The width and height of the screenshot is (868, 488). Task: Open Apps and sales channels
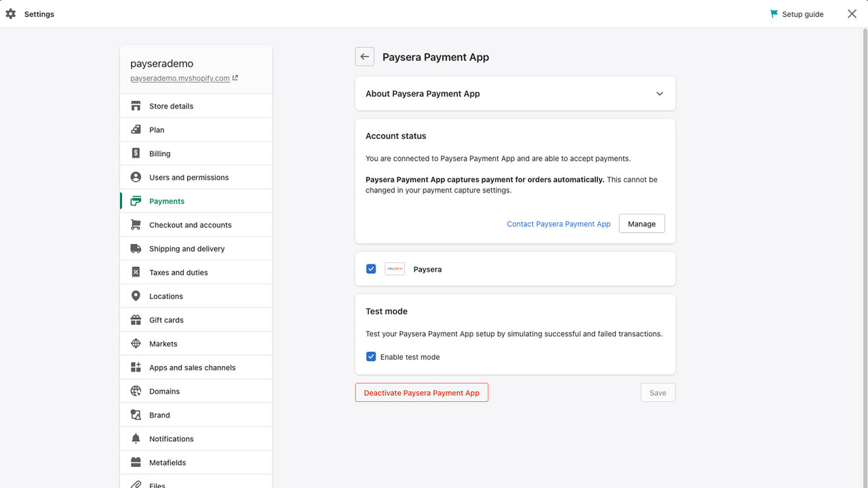(x=196, y=367)
